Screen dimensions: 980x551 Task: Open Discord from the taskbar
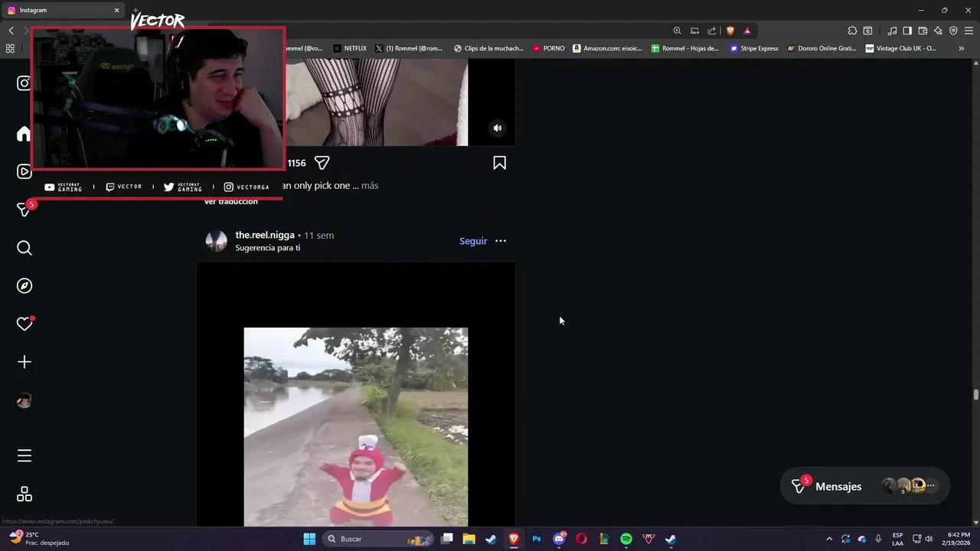click(x=560, y=539)
